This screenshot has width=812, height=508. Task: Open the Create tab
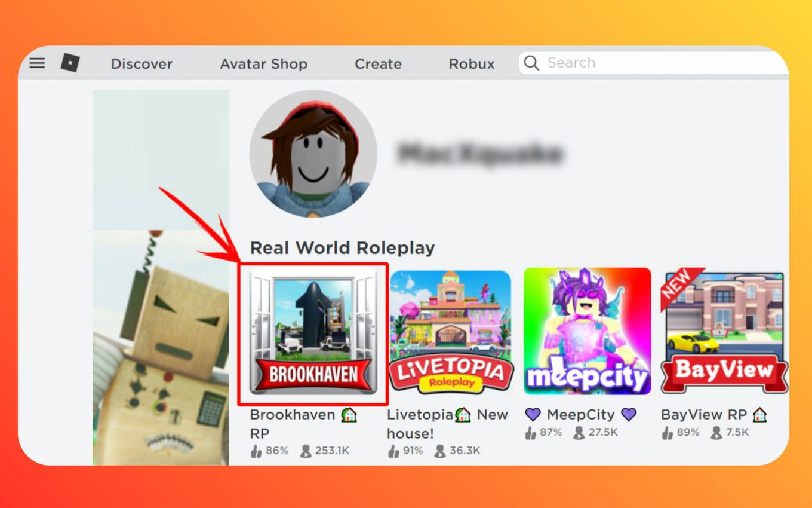click(x=378, y=64)
